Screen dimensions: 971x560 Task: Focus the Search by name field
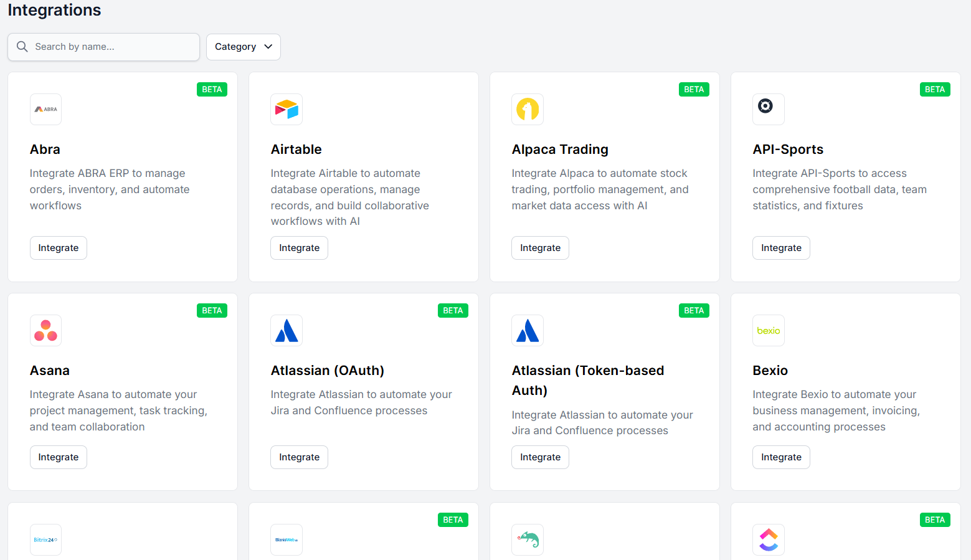[103, 47]
